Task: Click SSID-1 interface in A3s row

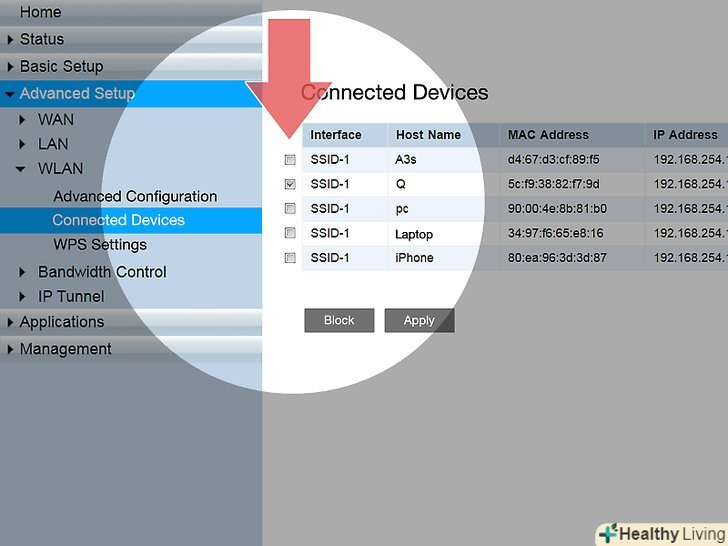Action: click(330, 160)
